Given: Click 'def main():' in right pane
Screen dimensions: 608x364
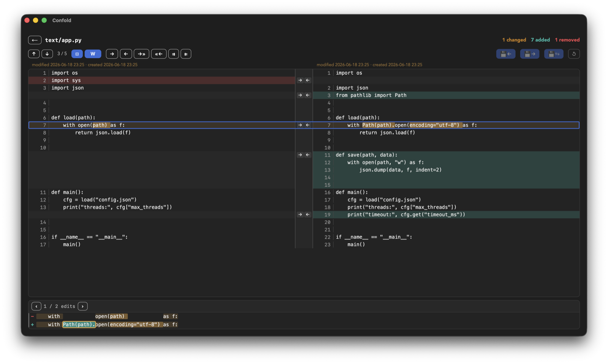Looking at the screenshot, I should tap(351, 192).
